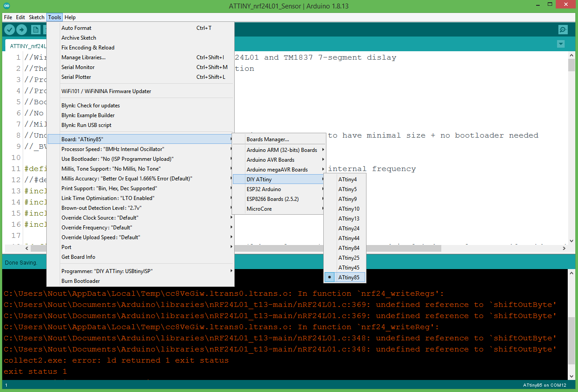This screenshot has height=392, width=578.
Task: Select ATtiny45 board
Action: pyautogui.click(x=345, y=268)
